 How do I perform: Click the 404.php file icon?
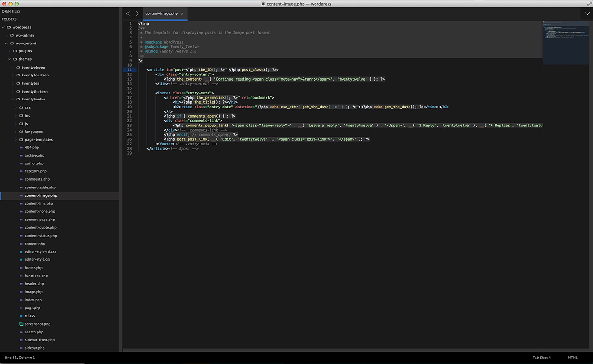point(21,147)
